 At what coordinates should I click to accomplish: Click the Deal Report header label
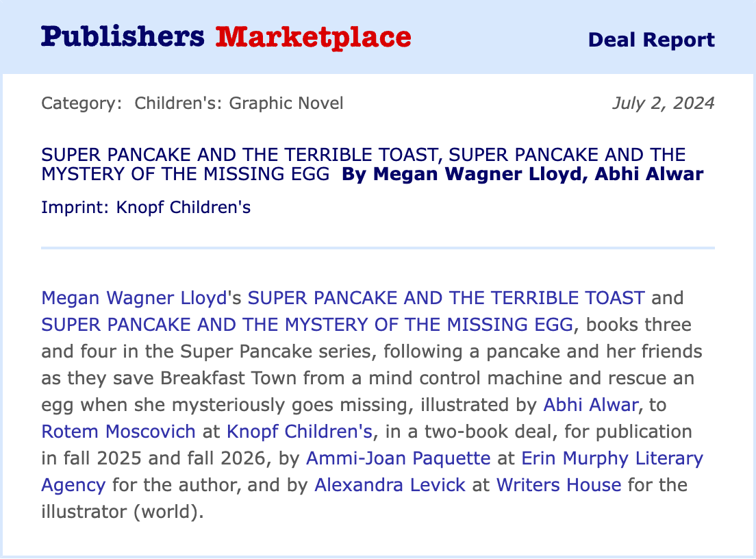tap(651, 40)
